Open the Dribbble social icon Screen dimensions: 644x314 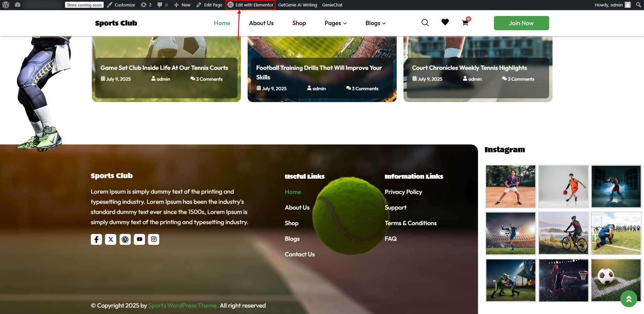(x=125, y=239)
